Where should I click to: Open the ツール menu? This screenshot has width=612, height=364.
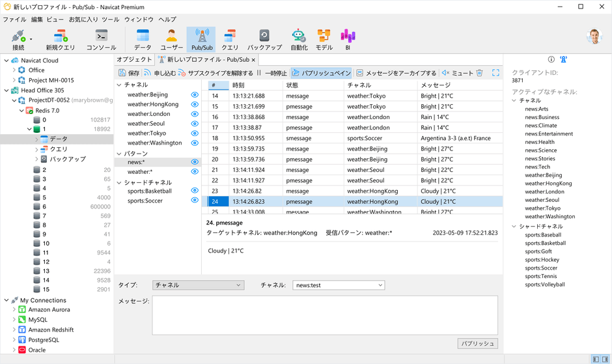click(x=110, y=20)
